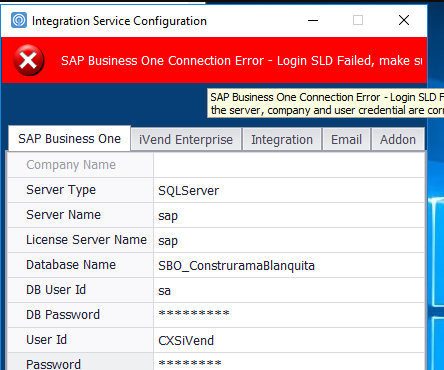This screenshot has width=444, height=370.
Task: Open the Integration tab
Action: coord(282,139)
